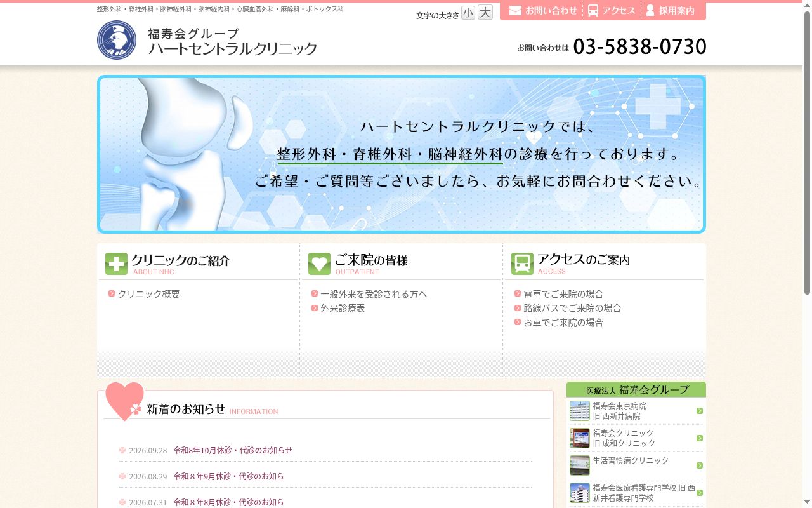Screen dimensions: 812x508
Task: Click the person icon beside 採用案内
Action: [650, 11]
